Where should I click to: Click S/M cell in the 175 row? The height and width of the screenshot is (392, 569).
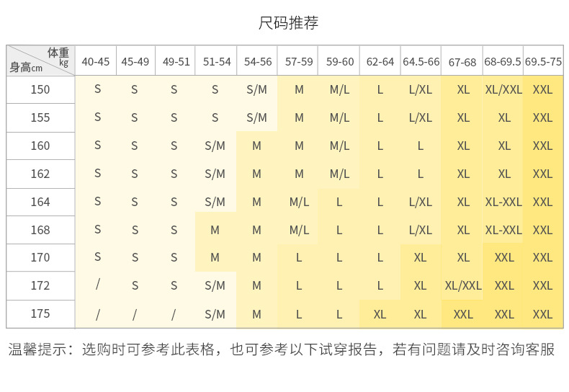click(x=215, y=314)
